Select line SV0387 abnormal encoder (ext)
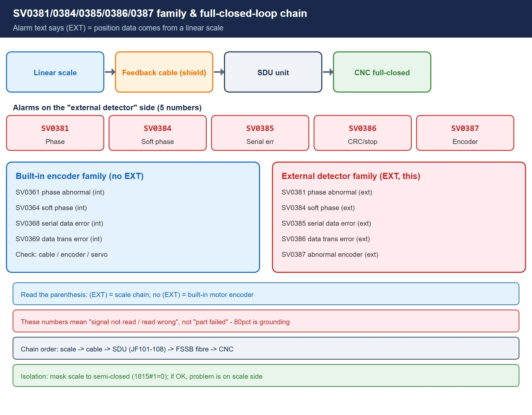 [x=330, y=255]
